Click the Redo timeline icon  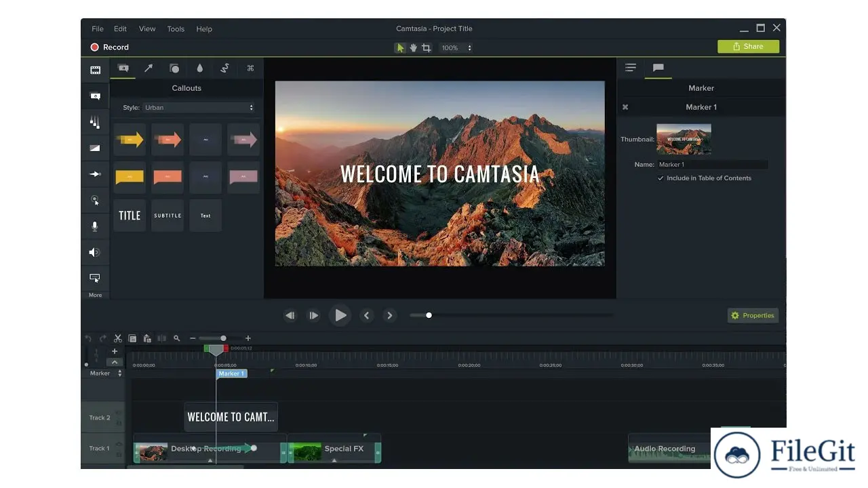point(102,338)
